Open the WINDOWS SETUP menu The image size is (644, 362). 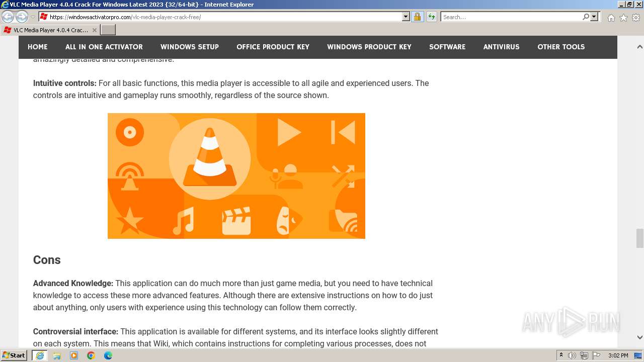[x=190, y=47]
